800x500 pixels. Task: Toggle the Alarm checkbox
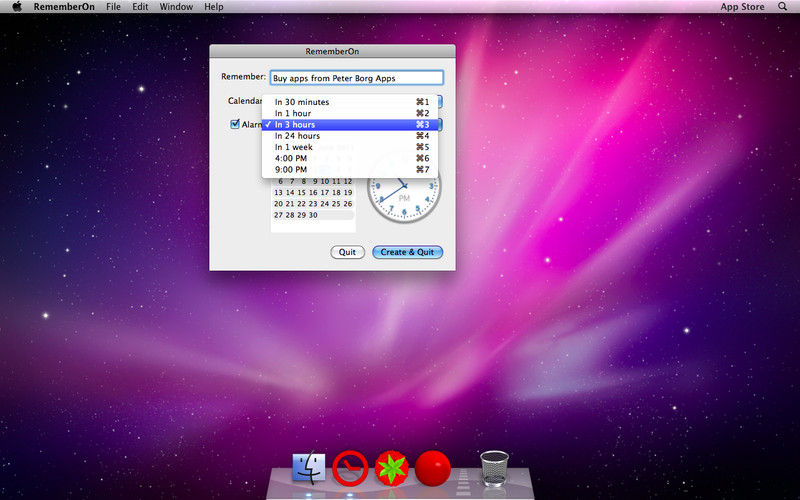pyautogui.click(x=235, y=124)
